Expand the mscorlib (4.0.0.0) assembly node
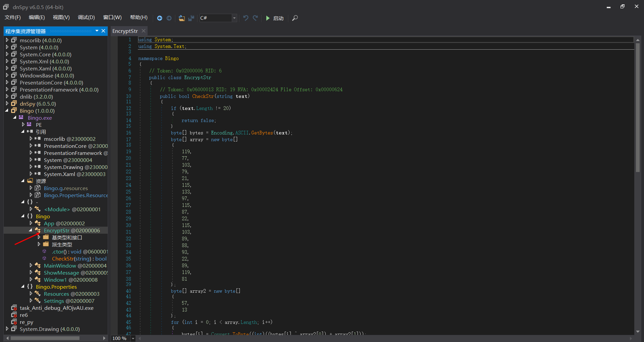This screenshot has height=342, width=644. click(x=7, y=40)
